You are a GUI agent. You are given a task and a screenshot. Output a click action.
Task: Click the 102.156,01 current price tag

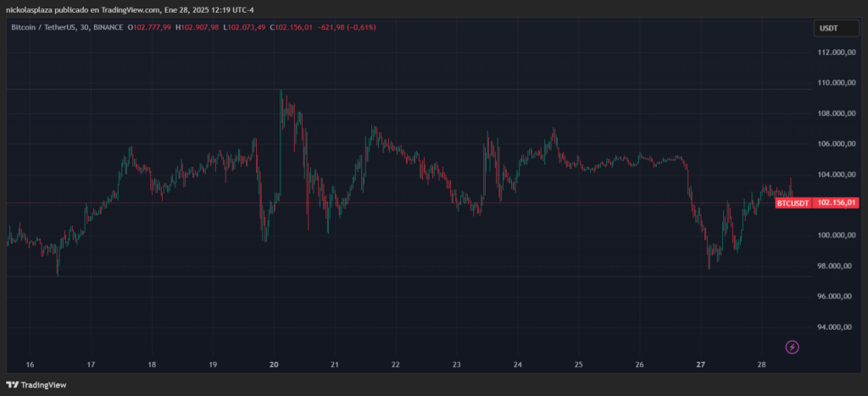click(x=836, y=204)
